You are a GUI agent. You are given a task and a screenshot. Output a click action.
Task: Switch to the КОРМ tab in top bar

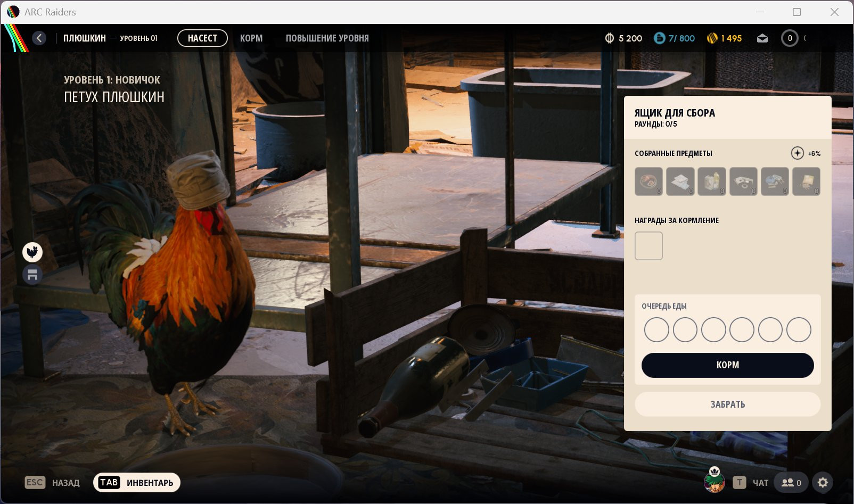click(x=251, y=38)
